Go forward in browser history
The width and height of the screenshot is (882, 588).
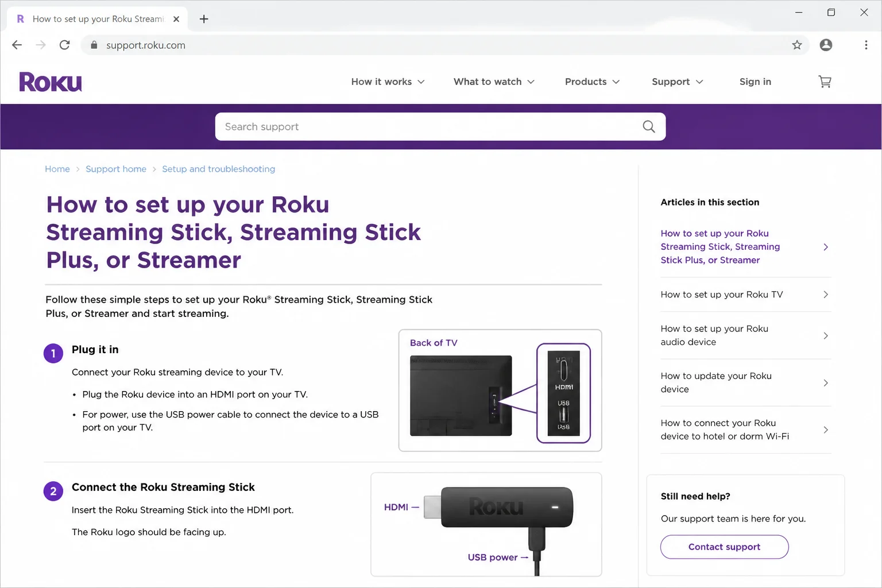pos(41,45)
